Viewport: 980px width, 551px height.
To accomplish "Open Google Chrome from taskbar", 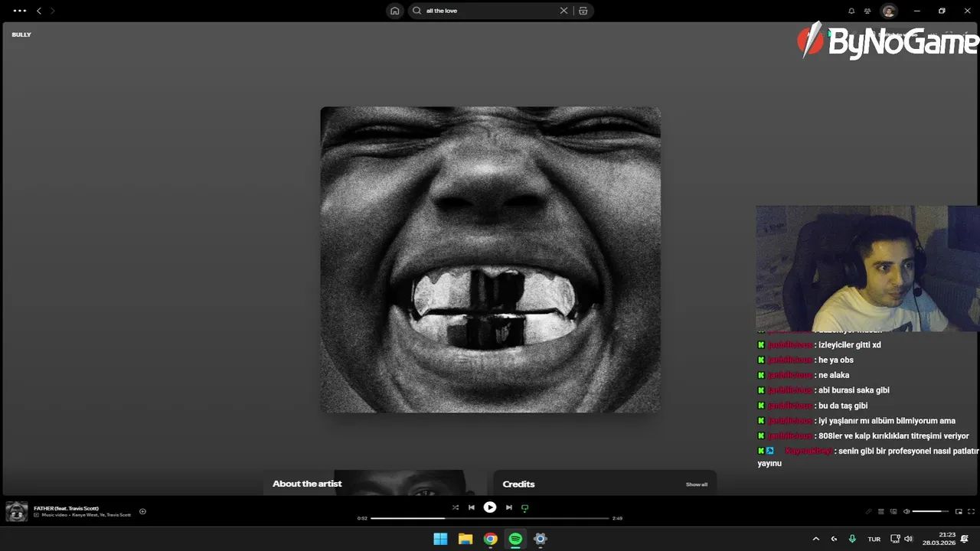I will pos(491,539).
